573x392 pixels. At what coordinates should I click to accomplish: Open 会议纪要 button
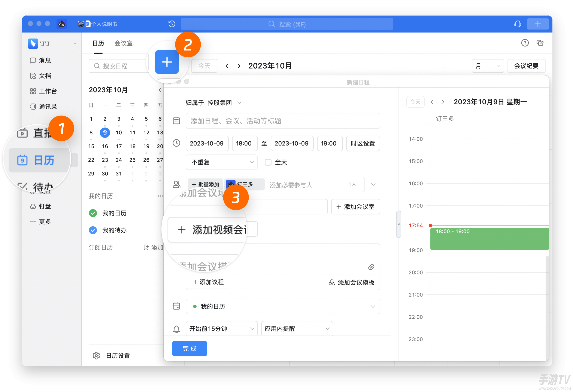[526, 66]
